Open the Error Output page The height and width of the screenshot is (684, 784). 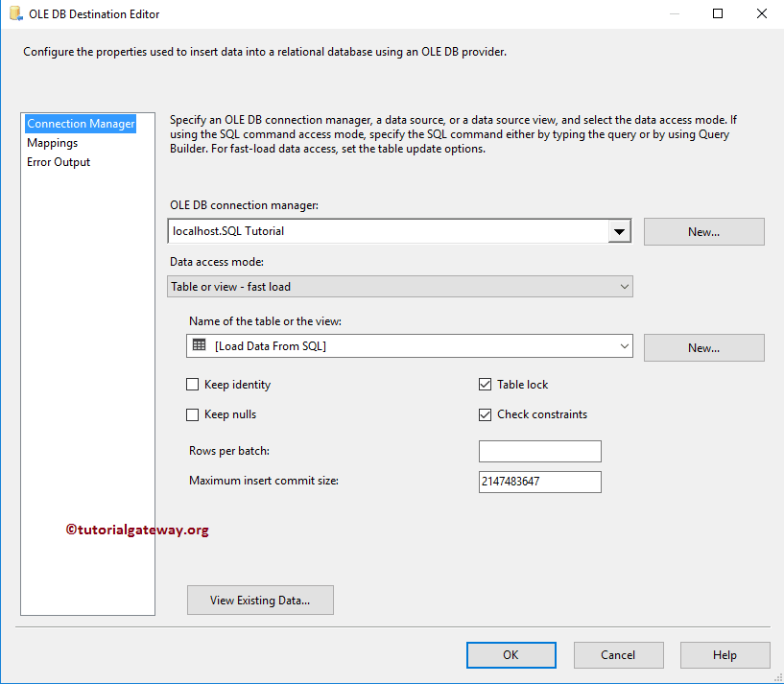tap(59, 162)
